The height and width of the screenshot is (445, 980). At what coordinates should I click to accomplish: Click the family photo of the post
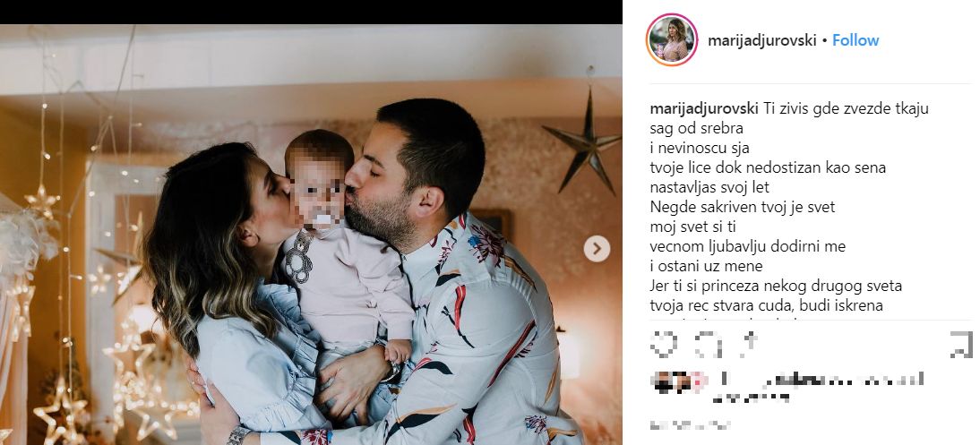(311, 235)
